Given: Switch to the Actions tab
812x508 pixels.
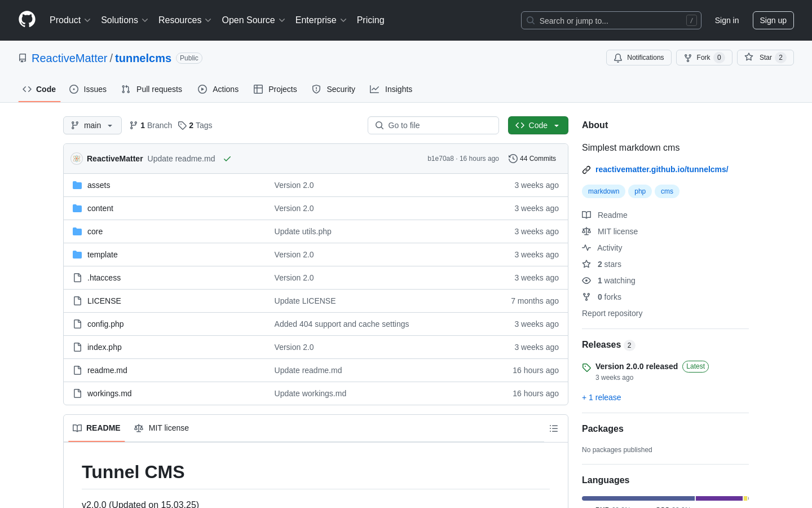Looking at the screenshot, I should click(x=218, y=89).
